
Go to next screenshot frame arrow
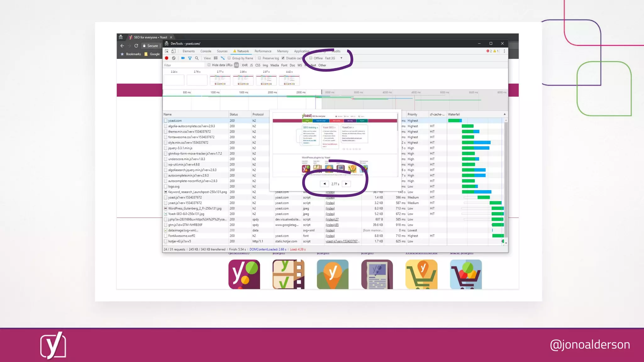pyautogui.click(x=346, y=184)
